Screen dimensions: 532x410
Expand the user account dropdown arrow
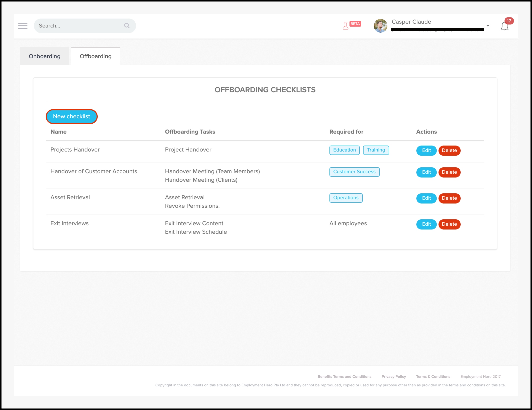[488, 26]
